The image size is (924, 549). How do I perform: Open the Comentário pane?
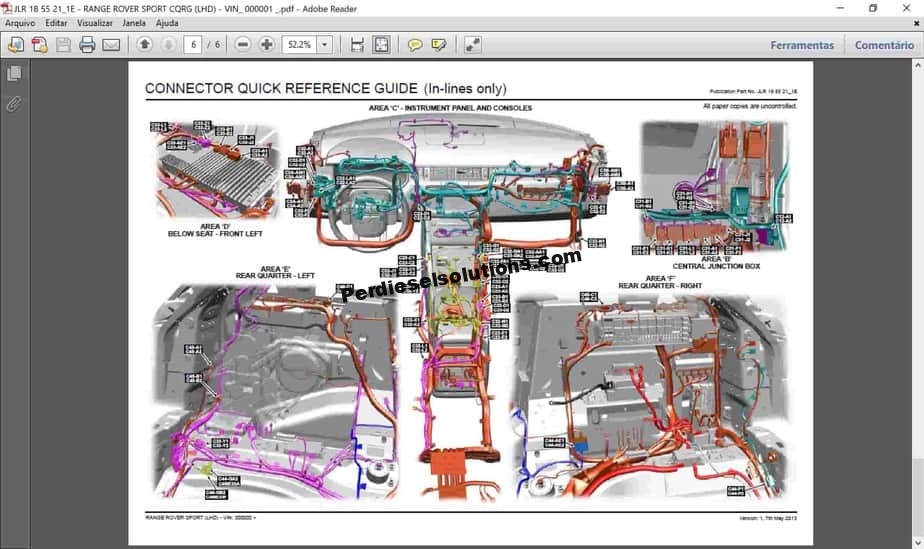coord(884,45)
